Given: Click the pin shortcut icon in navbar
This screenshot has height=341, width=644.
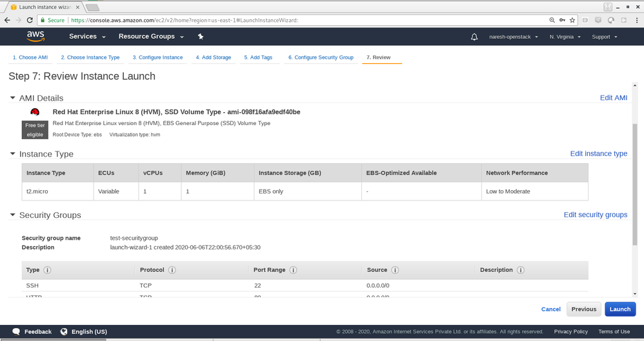Looking at the screenshot, I should point(201,37).
